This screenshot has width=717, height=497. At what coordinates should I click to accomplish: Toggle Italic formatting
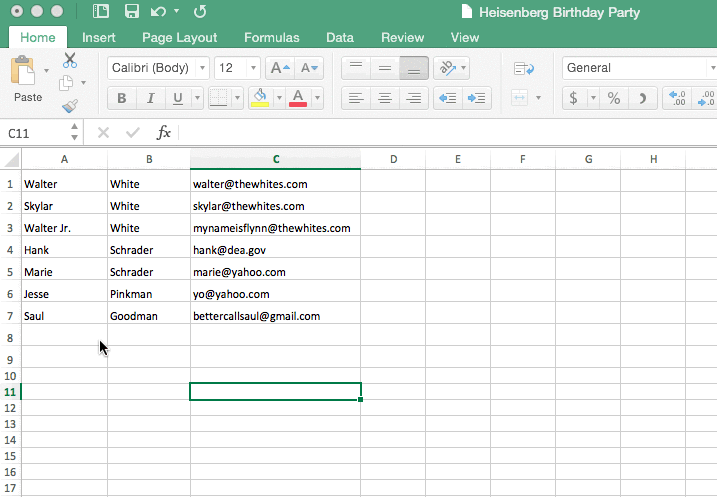(x=150, y=98)
